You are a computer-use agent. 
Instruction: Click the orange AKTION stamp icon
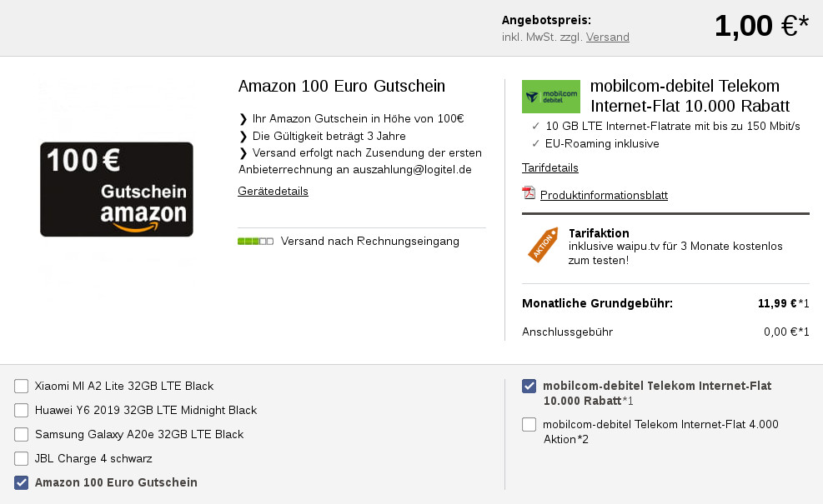540,245
